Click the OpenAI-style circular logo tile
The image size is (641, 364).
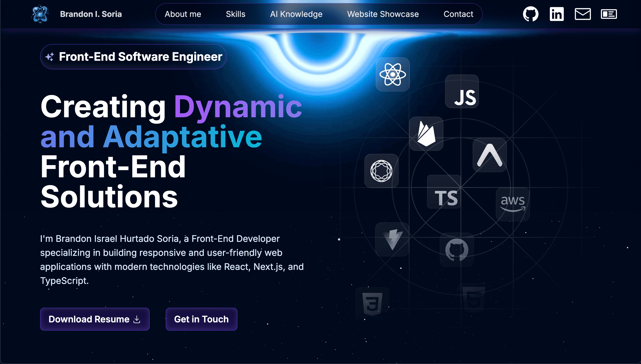pos(381,171)
